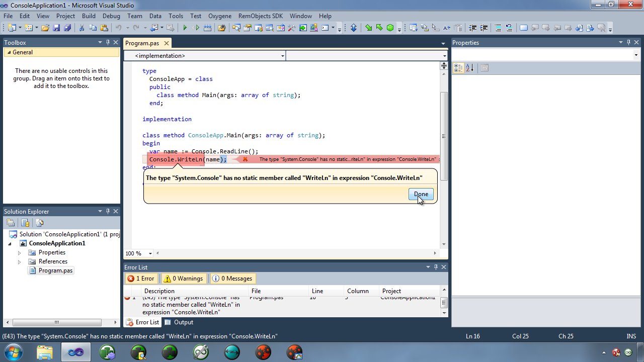Cut selection using the scissors icon
This screenshot has width=644, height=362.
(82, 28)
